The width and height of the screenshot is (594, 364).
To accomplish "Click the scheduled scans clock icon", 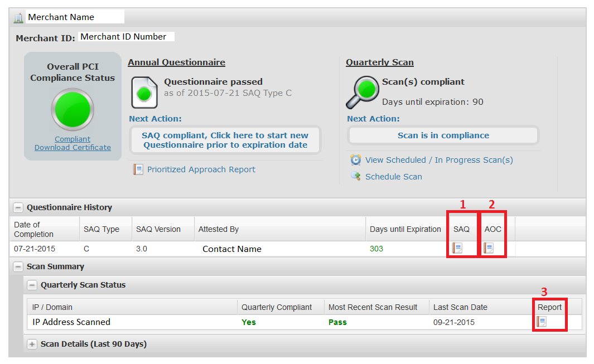I will (356, 160).
